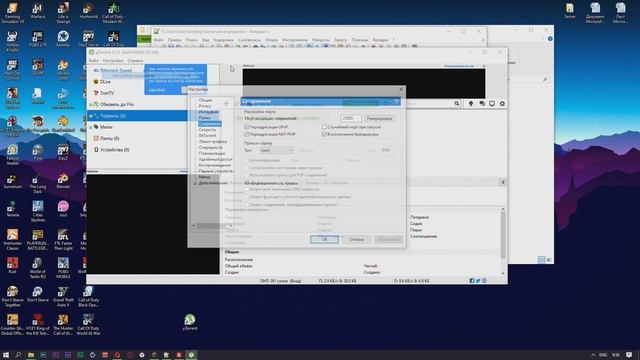Open Farming Simulator 19 desktop shortcut

point(12,12)
